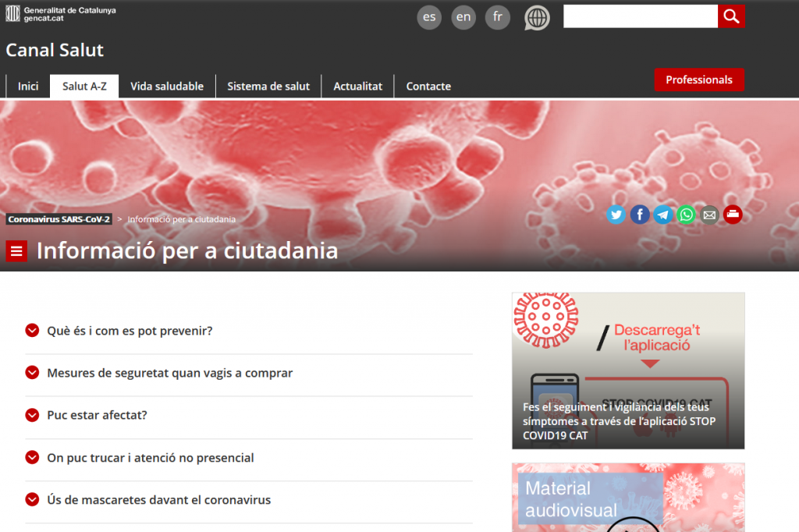Open the globe language translator icon
This screenshot has width=799, height=532.
coord(537,17)
